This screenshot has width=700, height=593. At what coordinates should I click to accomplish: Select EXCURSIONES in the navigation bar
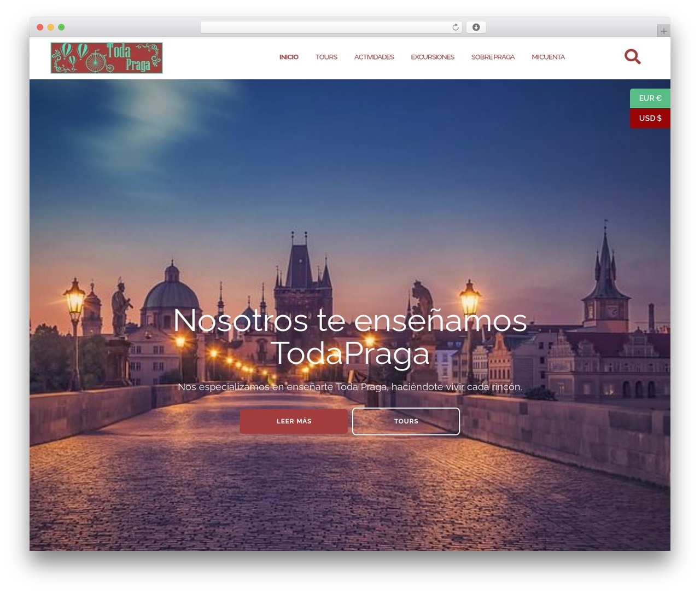(x=433, y=57)
